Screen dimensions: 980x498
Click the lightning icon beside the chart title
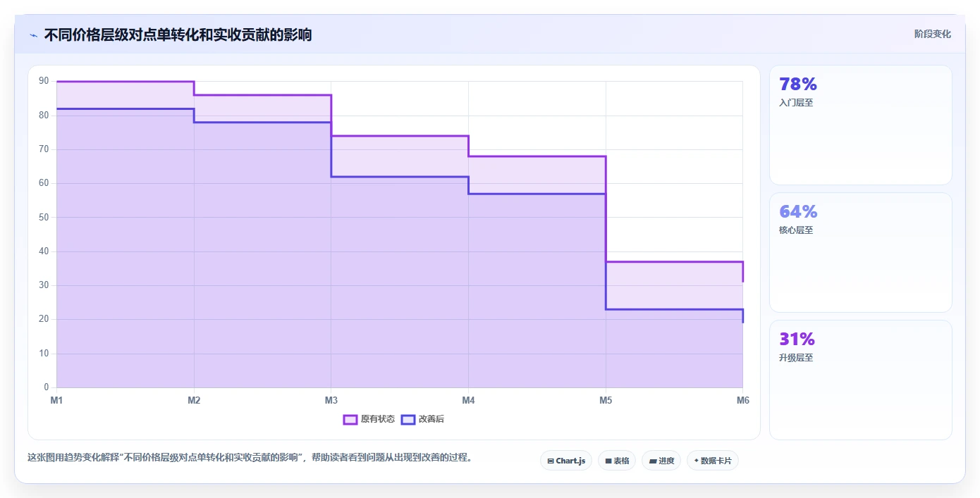click(33, 35)
